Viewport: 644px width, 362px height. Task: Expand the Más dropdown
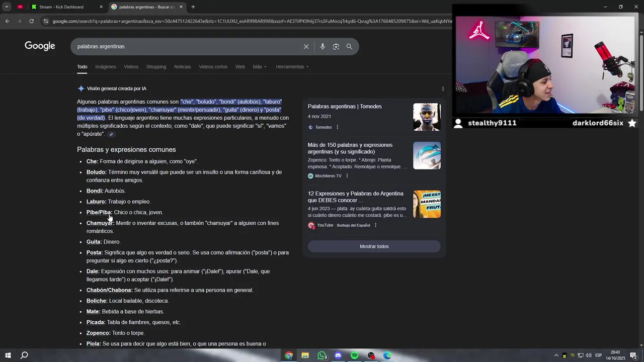pos(260,67)
